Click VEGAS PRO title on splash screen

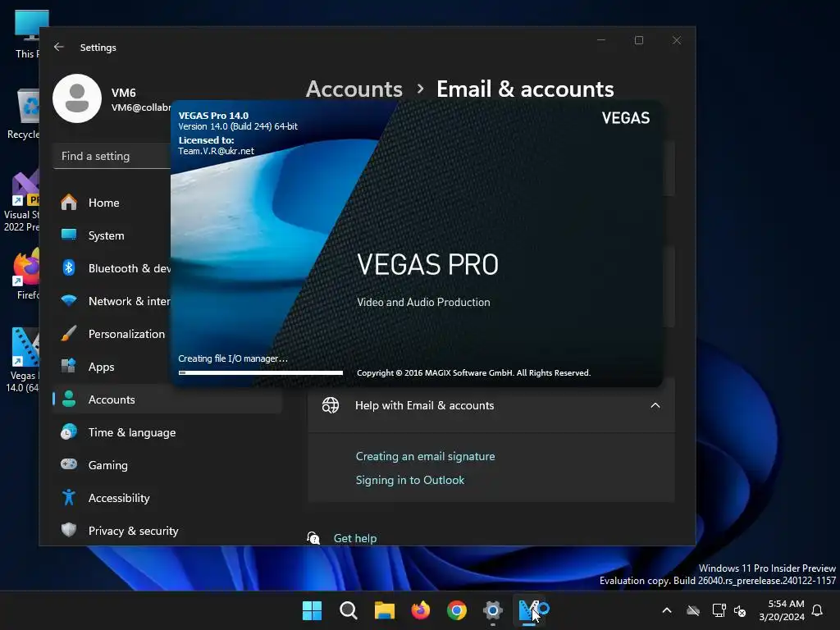[427, 265]
